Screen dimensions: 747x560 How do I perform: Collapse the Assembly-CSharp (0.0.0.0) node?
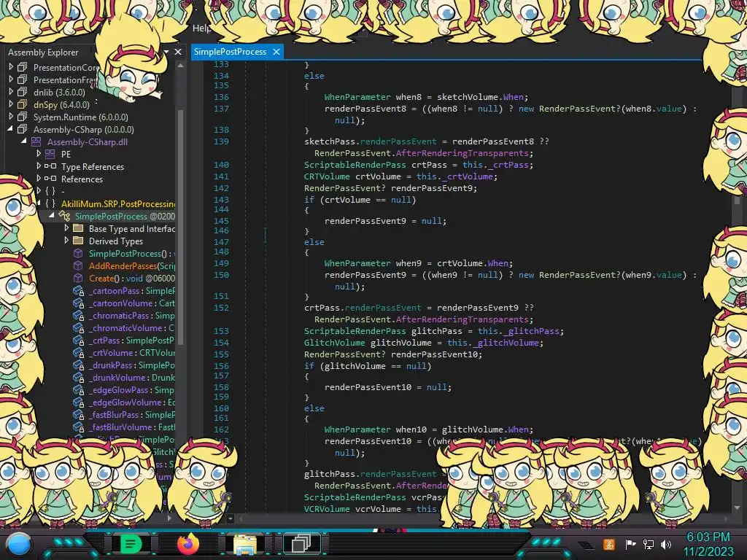(10, 129)
